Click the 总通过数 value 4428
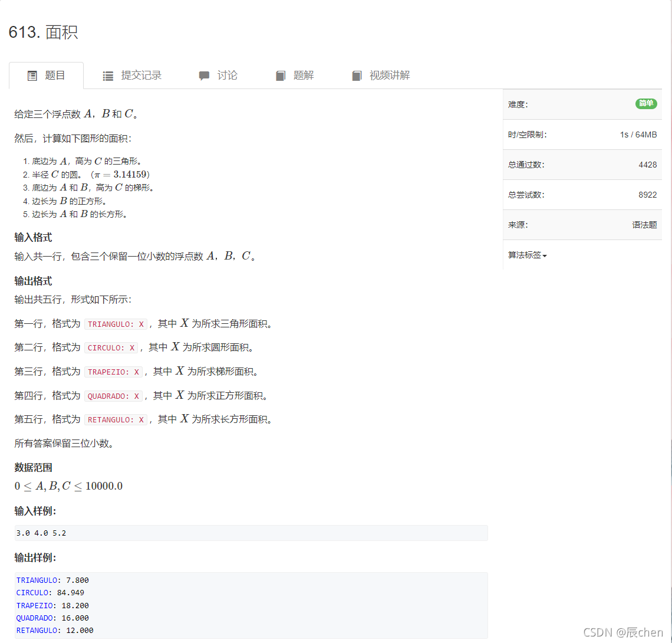Screen dimensions: 672x643 (648, 165)
